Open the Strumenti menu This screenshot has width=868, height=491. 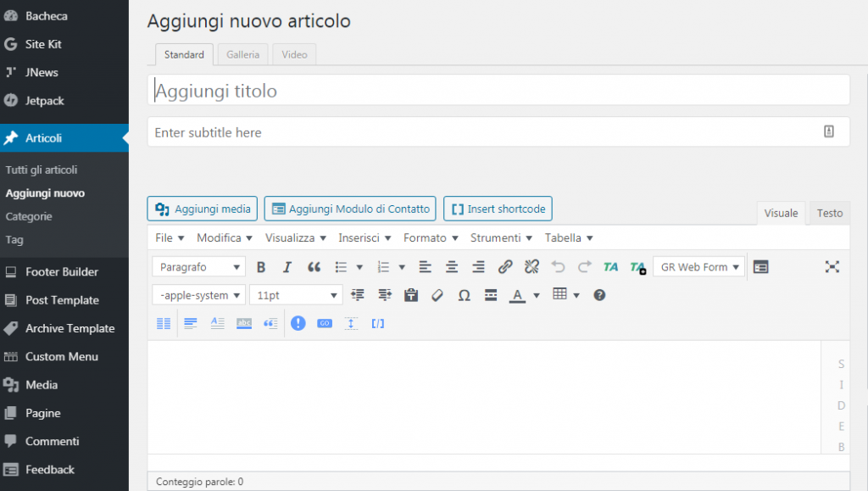pyautogui.click(x=501, y=238)
